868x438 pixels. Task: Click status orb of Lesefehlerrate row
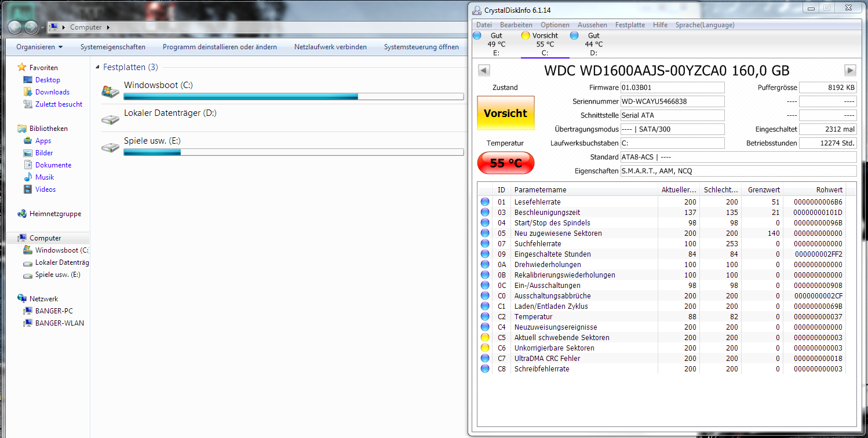click(x=485, y=202)
